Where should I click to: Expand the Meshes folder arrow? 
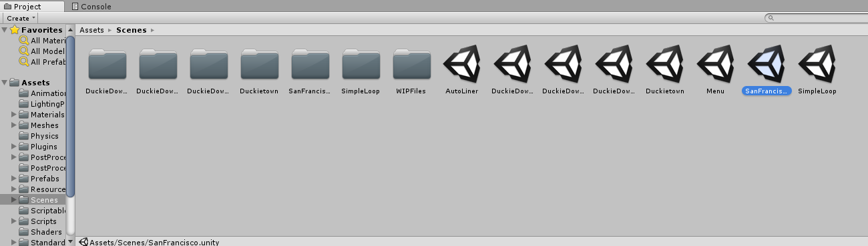[14, 125]
